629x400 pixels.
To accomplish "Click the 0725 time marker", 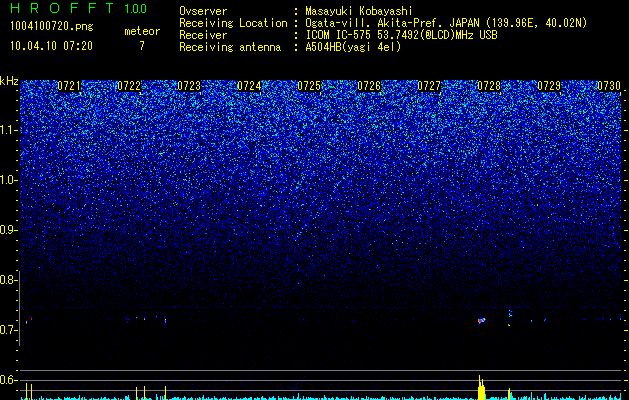I will click(309, 86).
